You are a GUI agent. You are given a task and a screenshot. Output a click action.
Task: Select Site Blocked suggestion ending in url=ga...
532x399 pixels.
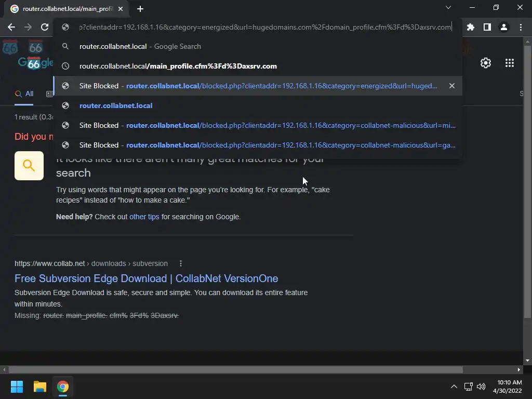pos(258,145)
